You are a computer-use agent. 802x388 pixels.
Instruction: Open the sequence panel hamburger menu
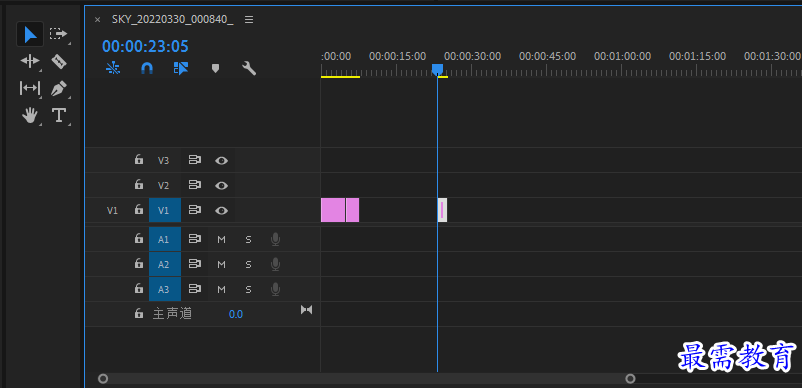coord(249,19)
